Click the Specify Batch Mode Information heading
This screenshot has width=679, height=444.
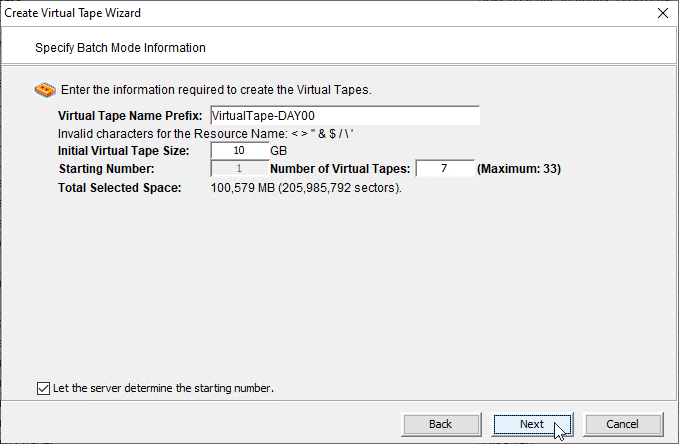(120, 48)
